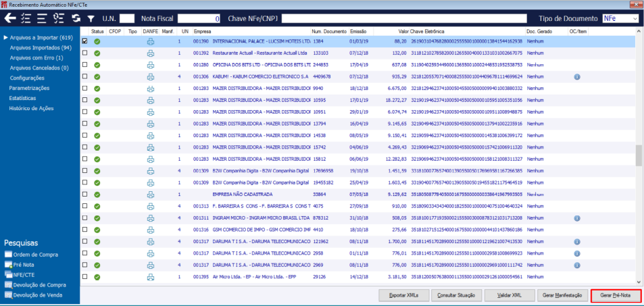Open Configurações in the sidebar
This screenshot has height=306, width=644.
(x=27, y=78)
